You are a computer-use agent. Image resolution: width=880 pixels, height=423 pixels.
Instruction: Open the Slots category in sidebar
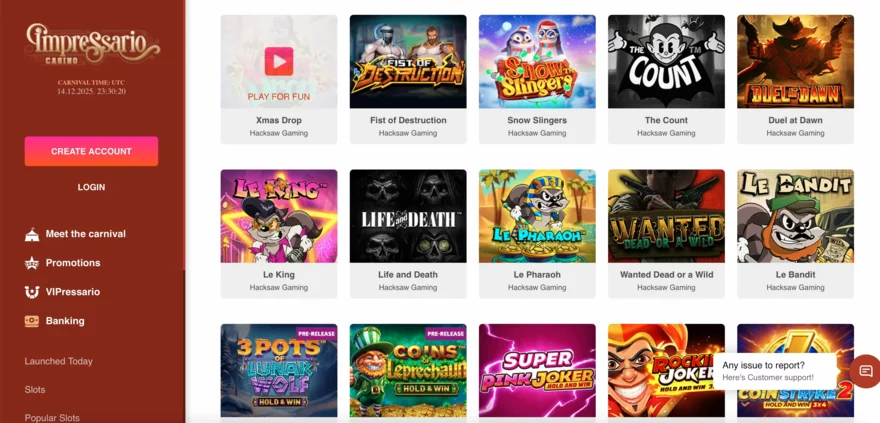click(35, 389)
